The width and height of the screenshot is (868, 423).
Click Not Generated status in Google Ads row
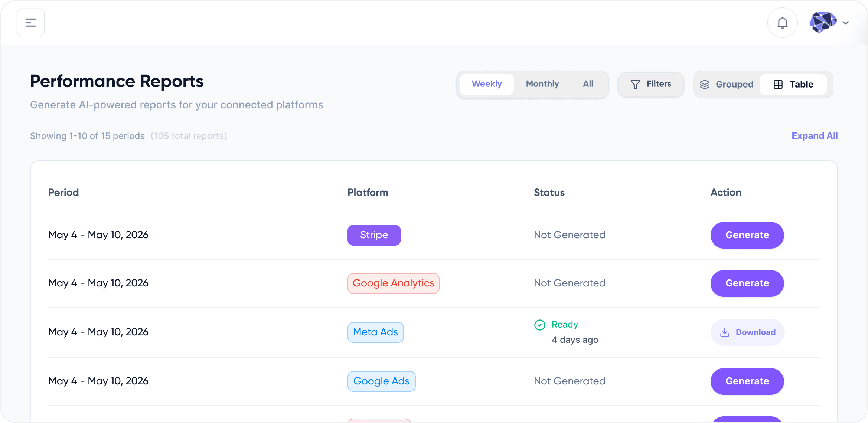pyautogui.click(x=570, y=381)
